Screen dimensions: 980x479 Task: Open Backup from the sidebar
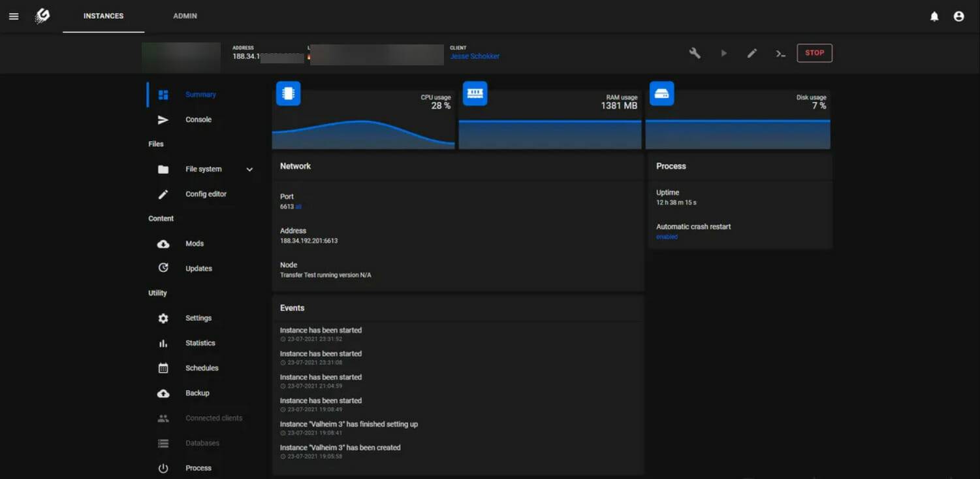tap(197, 393)
